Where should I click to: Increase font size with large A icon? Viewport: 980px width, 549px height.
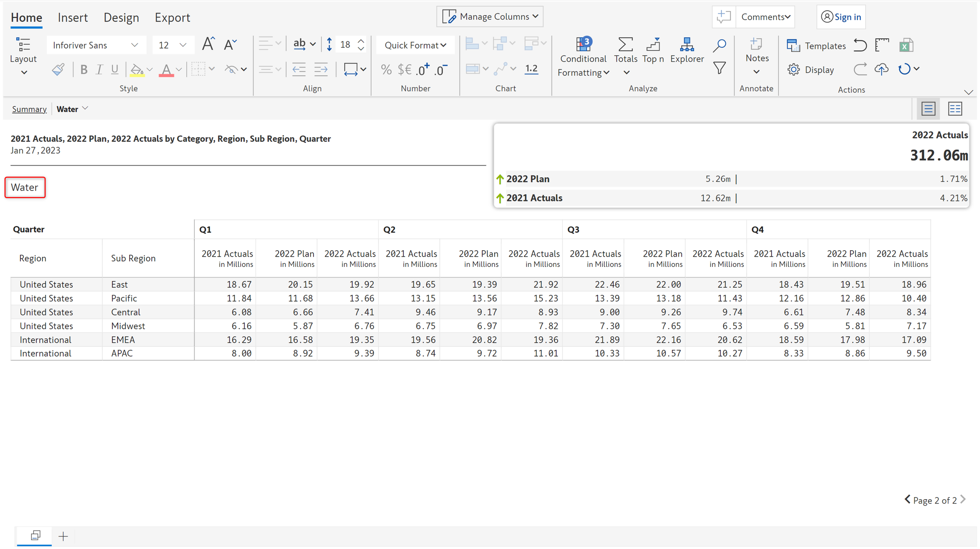coord(208,44)
